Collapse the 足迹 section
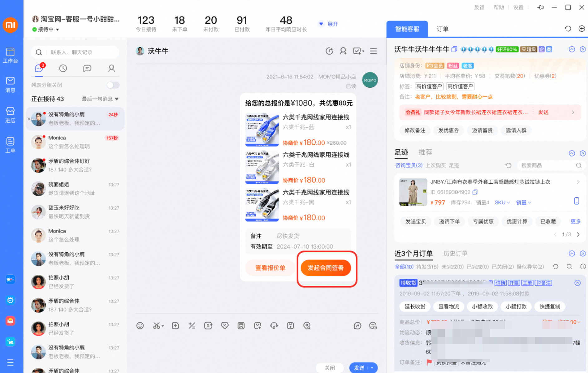Image resolution: width=588 pixels, height=373 pixels. (572, 153)
